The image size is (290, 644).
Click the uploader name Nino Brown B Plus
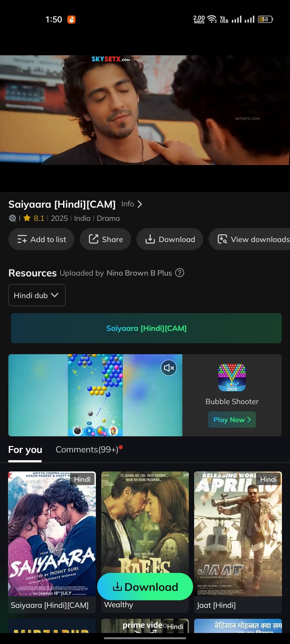point(139,273)
